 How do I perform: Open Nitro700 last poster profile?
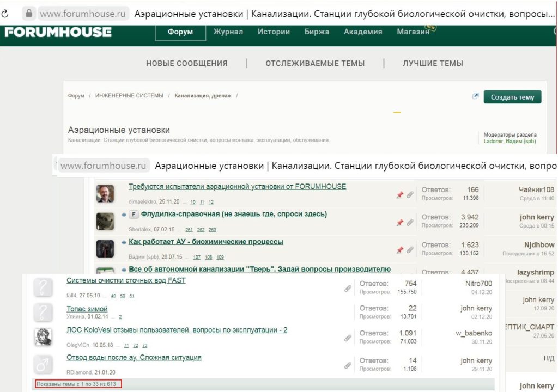478,284
